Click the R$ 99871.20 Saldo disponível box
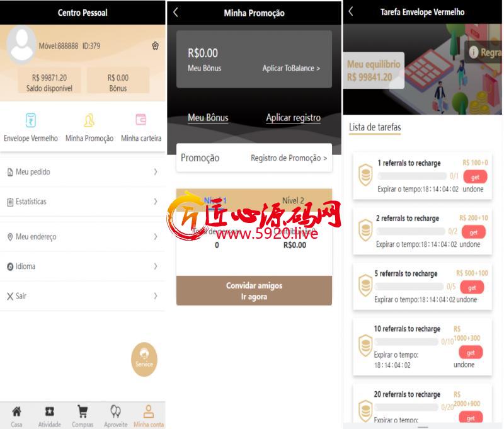This screenshot has width=504, height=429. click(x=49, y=81)
